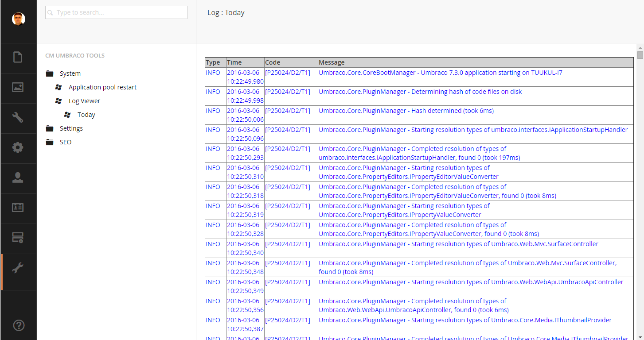Focus the Type to search field
The height and width of the screenshot is (340, 644).
click(116, 12)
